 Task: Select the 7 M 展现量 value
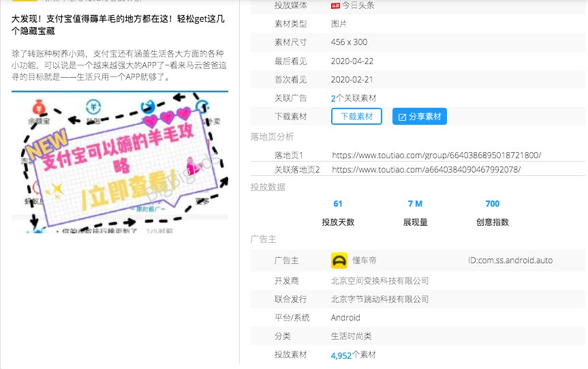pos(415,204)
